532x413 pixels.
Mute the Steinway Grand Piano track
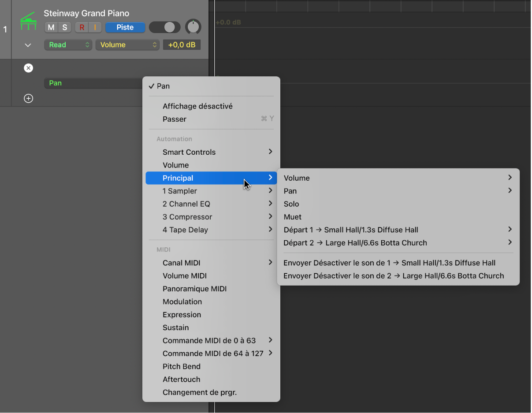coord(51,27)
